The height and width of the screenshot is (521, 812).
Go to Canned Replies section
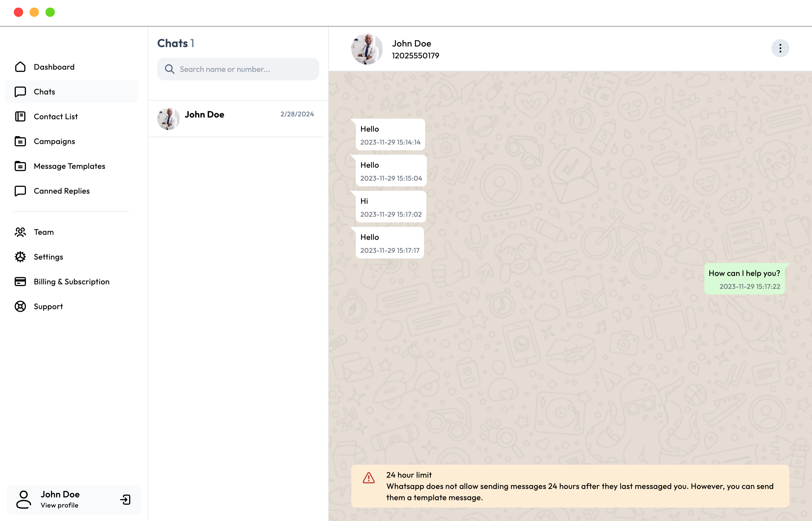pos(62,191)
